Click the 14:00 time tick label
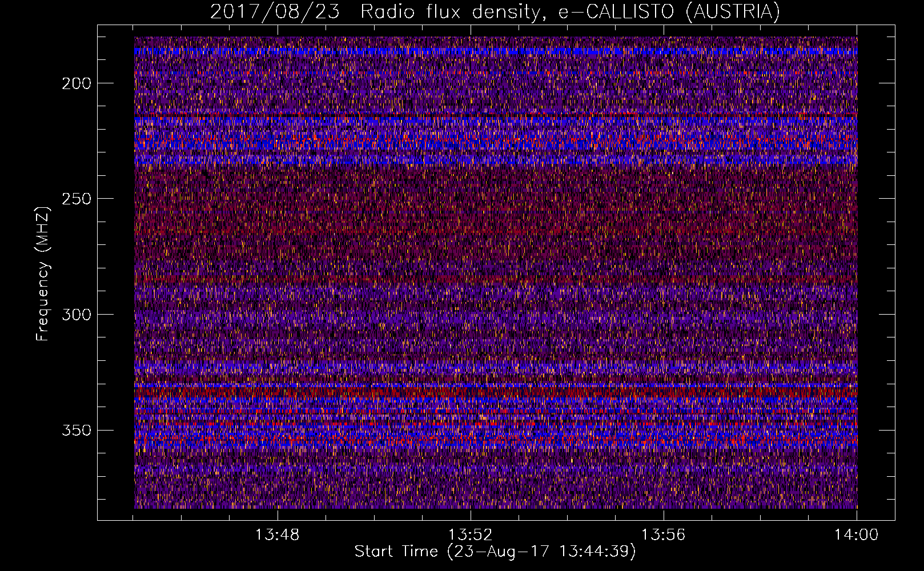The image size is (924, 571). click(x=857, y=535)
